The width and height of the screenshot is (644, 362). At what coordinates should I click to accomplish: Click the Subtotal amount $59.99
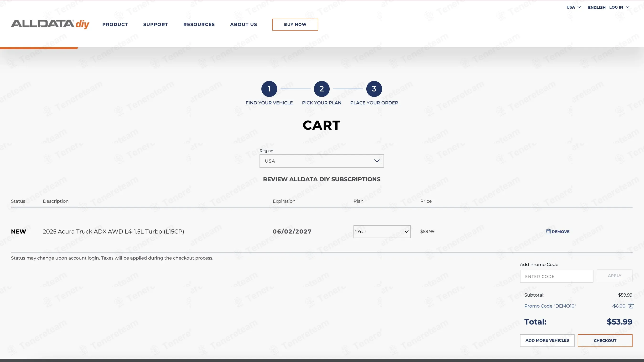coord(625,295)
